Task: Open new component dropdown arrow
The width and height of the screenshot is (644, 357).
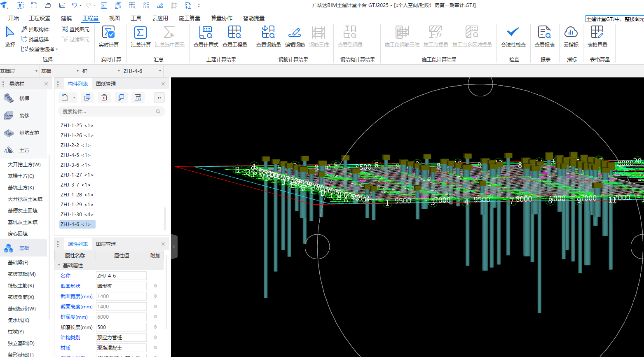Action: (x=74, y=98)
